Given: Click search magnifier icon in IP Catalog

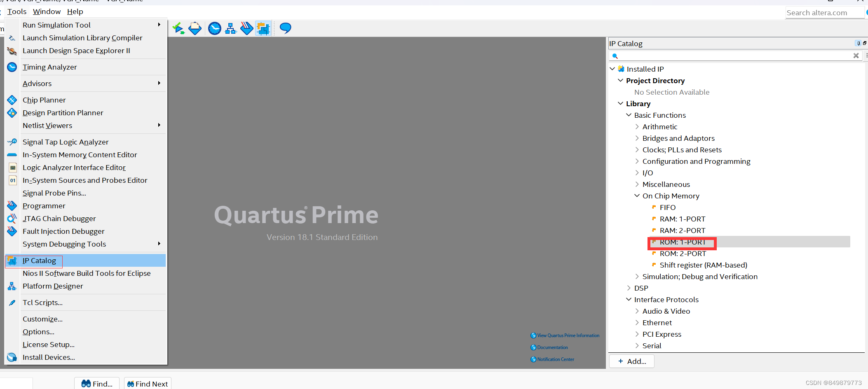Looking at the screenshot, I should [615, 56].
